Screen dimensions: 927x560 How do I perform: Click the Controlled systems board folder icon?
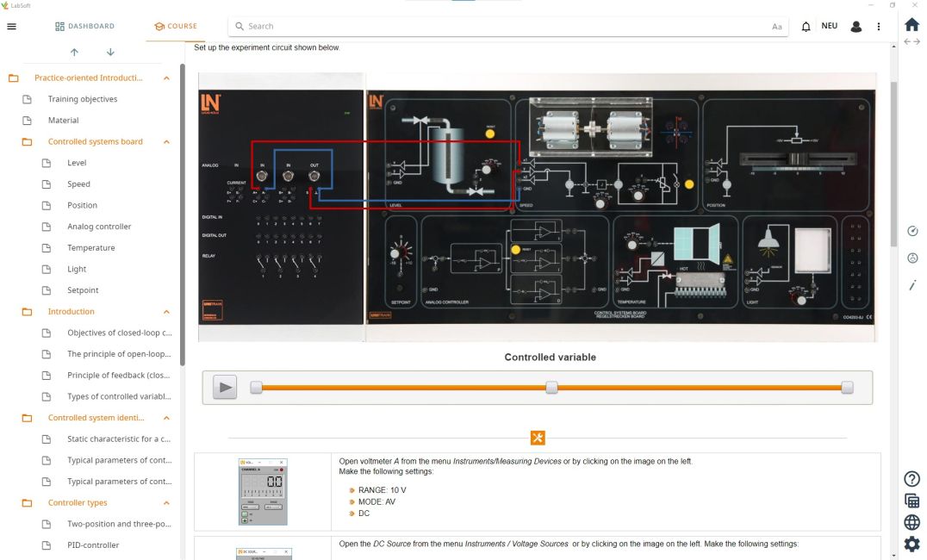pos(28,142)
